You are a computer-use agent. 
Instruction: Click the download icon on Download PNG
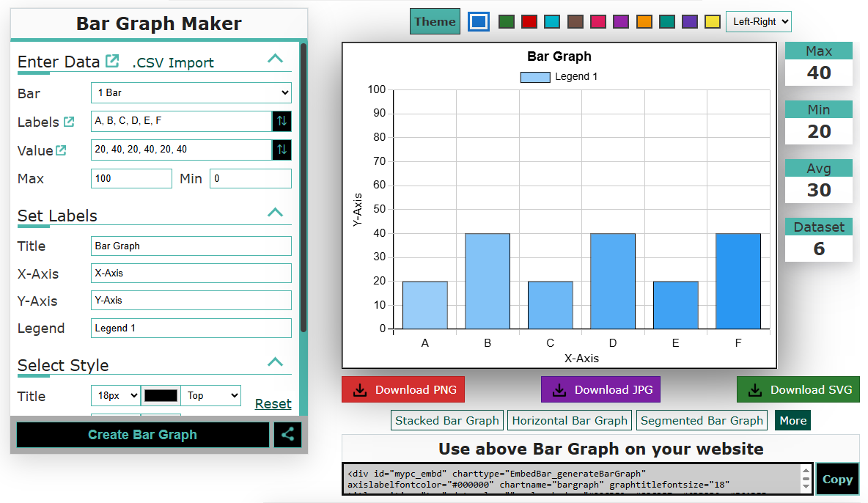360,390
